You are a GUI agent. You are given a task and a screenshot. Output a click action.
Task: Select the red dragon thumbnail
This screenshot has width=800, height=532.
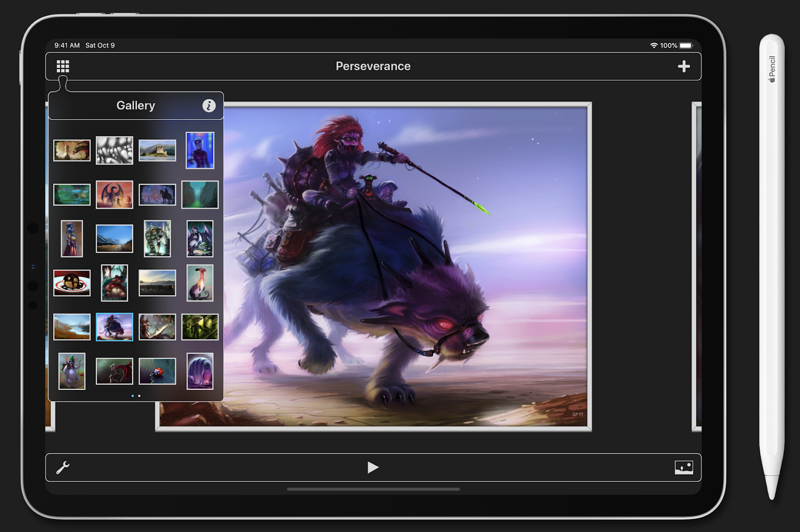(114, 194)
